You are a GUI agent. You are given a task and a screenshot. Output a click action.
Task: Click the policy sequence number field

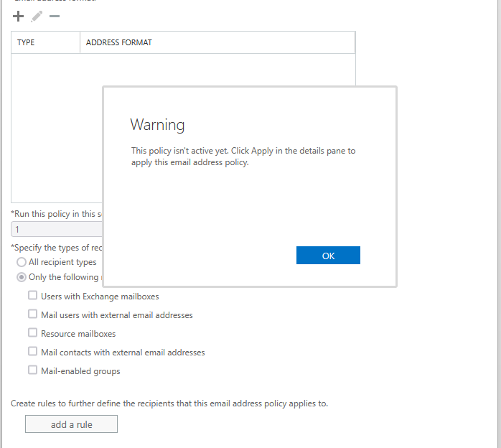(x=56, y=230)
